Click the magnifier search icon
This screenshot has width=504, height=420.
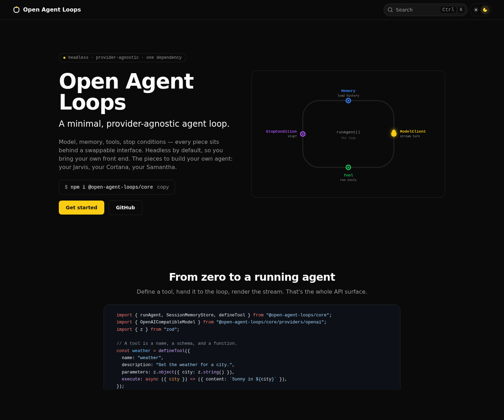[390, 10]
